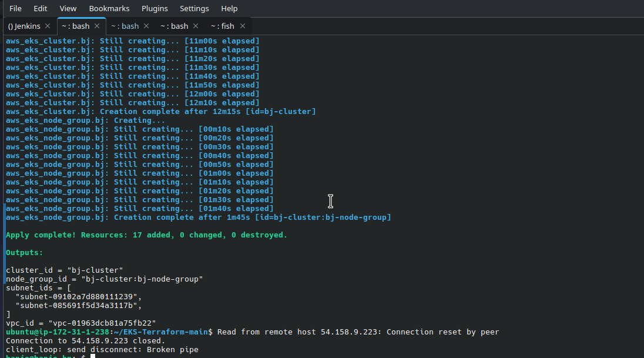Click the '[01m00s elapsed]' node group line
The image size is (644, 358).
(x=140, y=173)
